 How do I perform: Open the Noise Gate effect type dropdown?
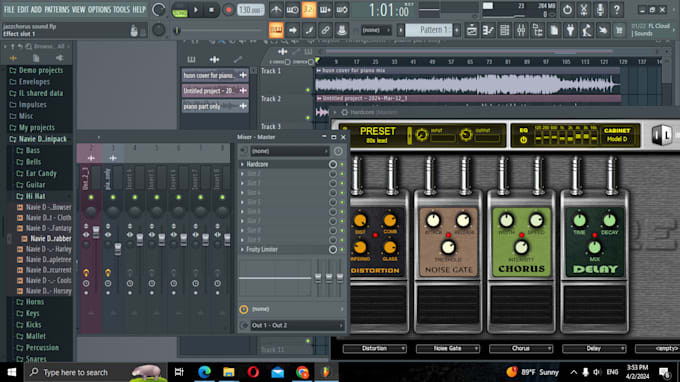[x=448, y=348]
